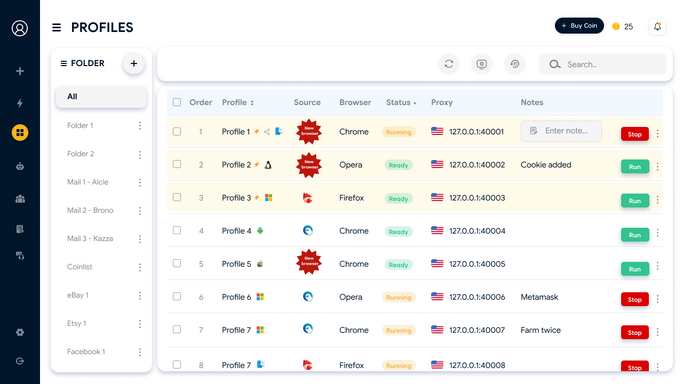Click the Farm twice note
683x384 pixels.
point(541,330)
